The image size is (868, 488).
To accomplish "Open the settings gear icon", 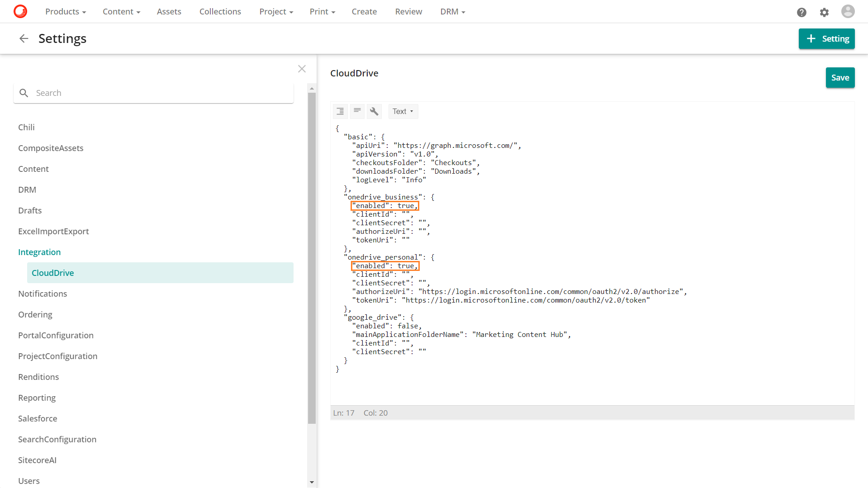I will pyautogui.click(x=824, y=12).
